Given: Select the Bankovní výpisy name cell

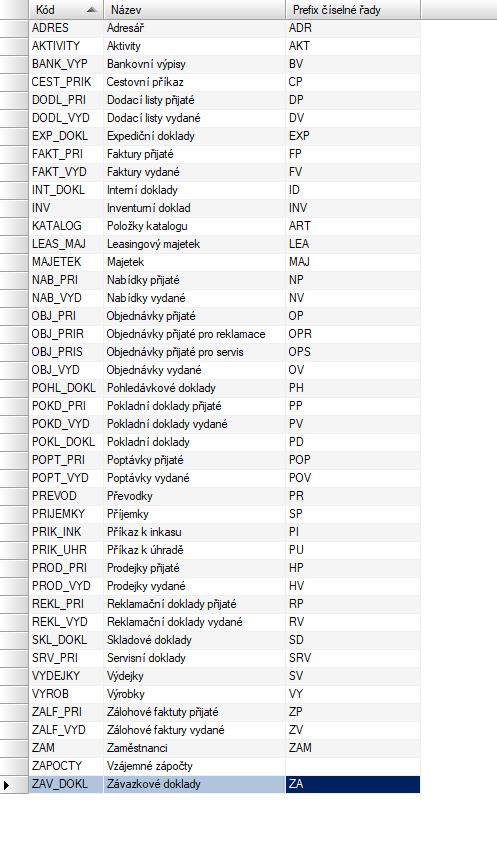Looking at the screenshot, I should [194, 64].
